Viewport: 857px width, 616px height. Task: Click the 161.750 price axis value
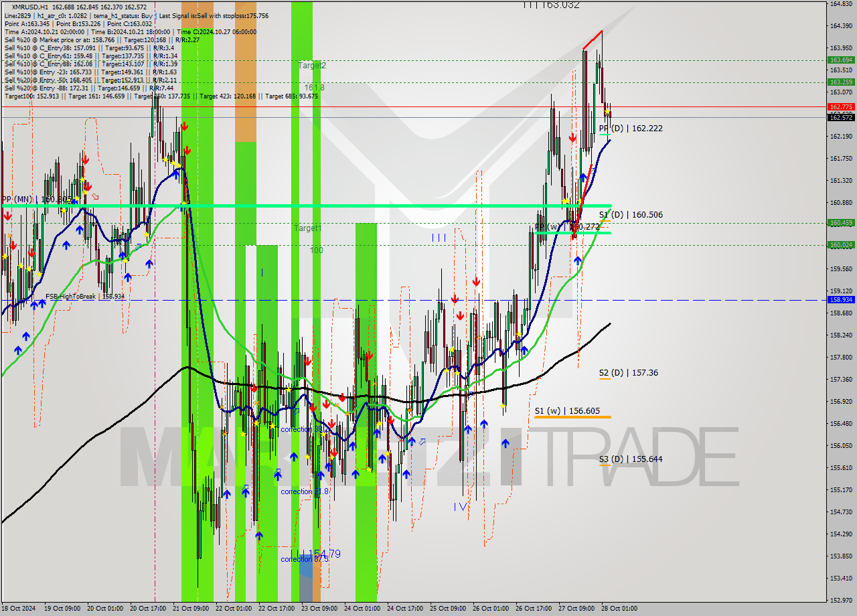[x=840, y=159]
